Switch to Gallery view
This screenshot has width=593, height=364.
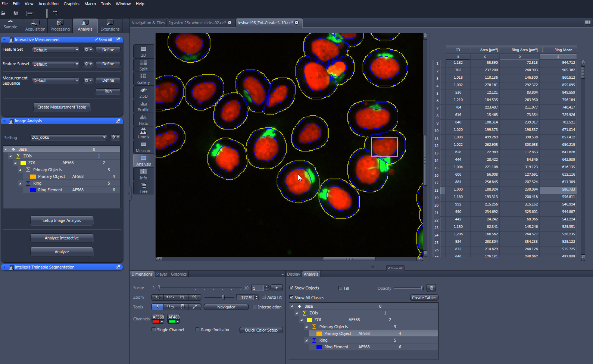(143, 79)
